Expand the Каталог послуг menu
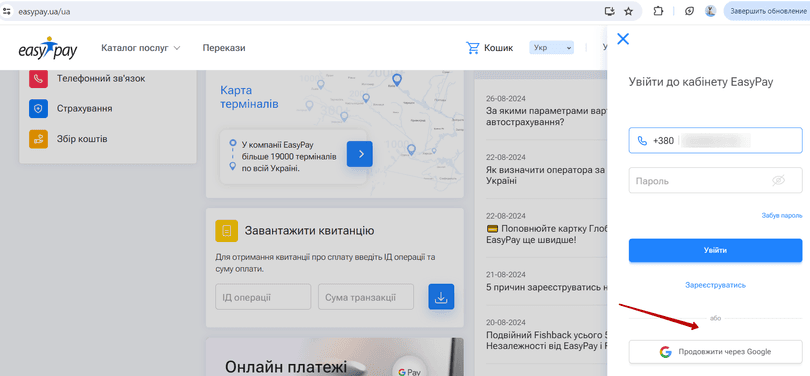The image size is (810, 376). click(x=141, y=48)
